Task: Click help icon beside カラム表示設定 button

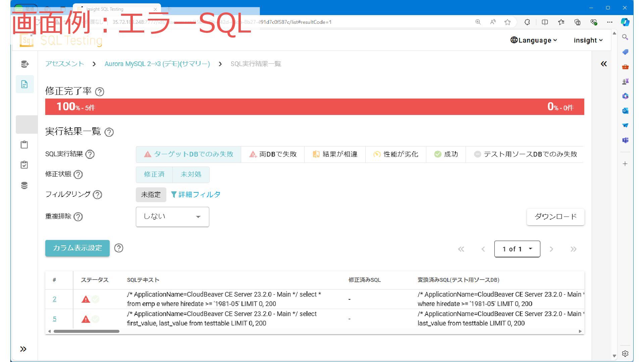Action: [119, 248]
